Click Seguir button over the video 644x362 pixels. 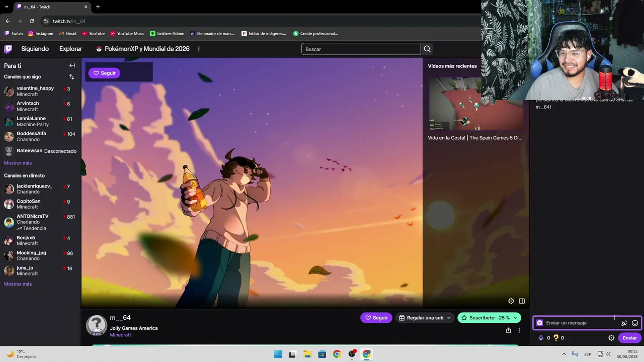104,73
